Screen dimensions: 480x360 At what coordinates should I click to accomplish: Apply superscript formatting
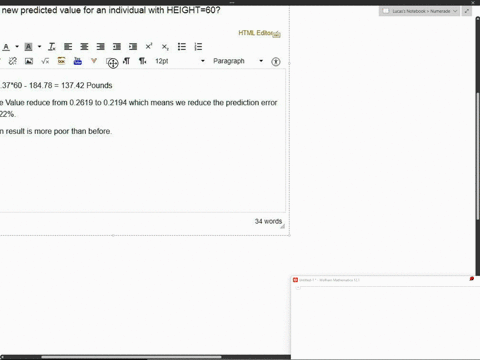pos(149,46)
